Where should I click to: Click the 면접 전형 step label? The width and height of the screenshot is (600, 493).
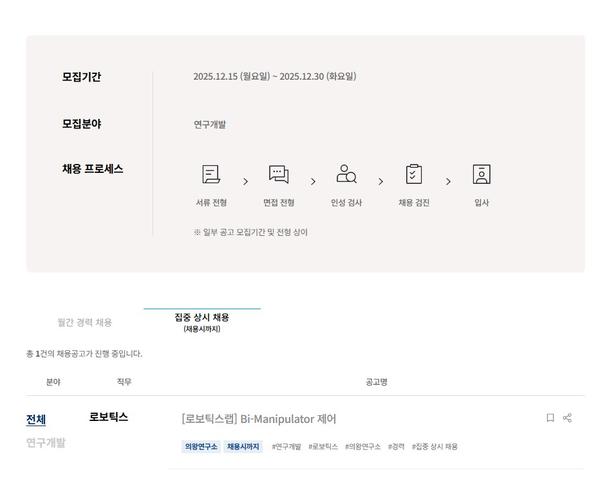coord(279,202)
